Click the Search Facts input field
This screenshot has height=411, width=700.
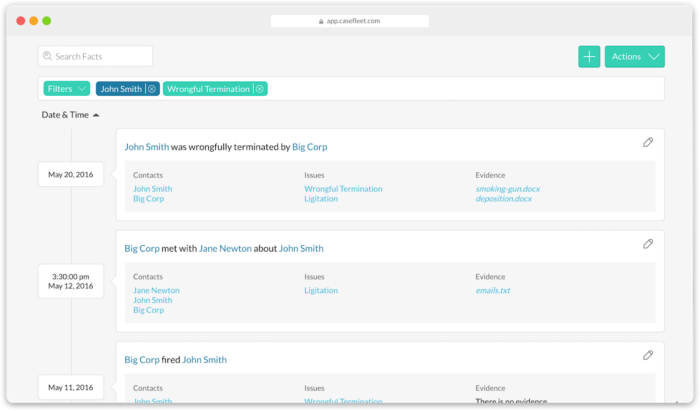click(95, 56)
